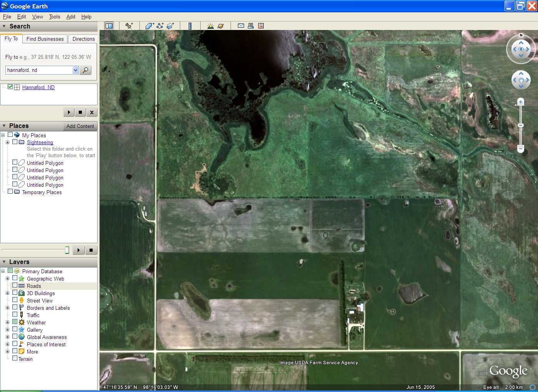
Task: Enable Borders and Labels checkbox
Action: point(15,307)
